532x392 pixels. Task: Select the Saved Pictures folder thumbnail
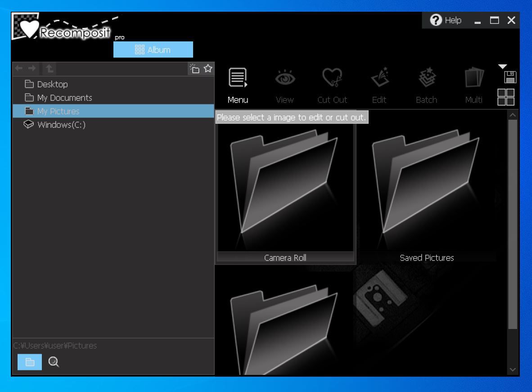426,189
